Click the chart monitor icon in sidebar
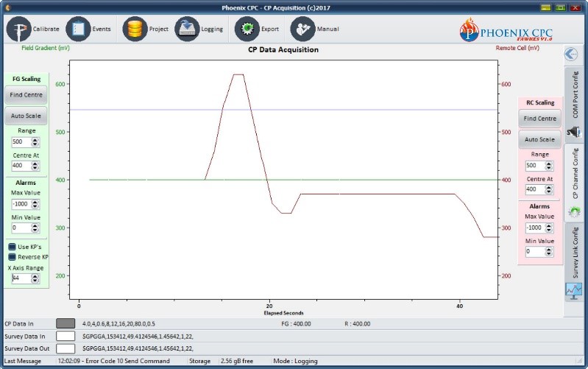Screen dimensions: 588x369 pyautogui.click(x=573, y=291)
